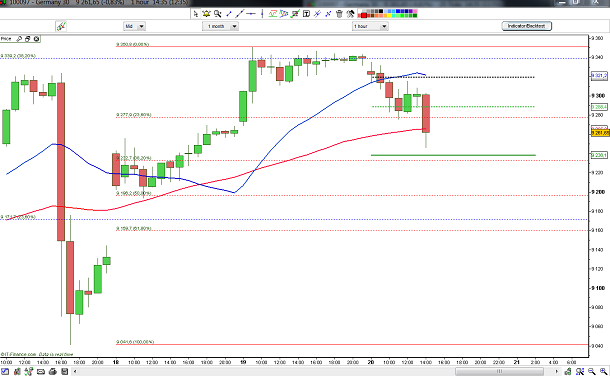610x376 pixels.
Task: Click the Indicator/Backtest button
Action: click(x=526, y=26)
